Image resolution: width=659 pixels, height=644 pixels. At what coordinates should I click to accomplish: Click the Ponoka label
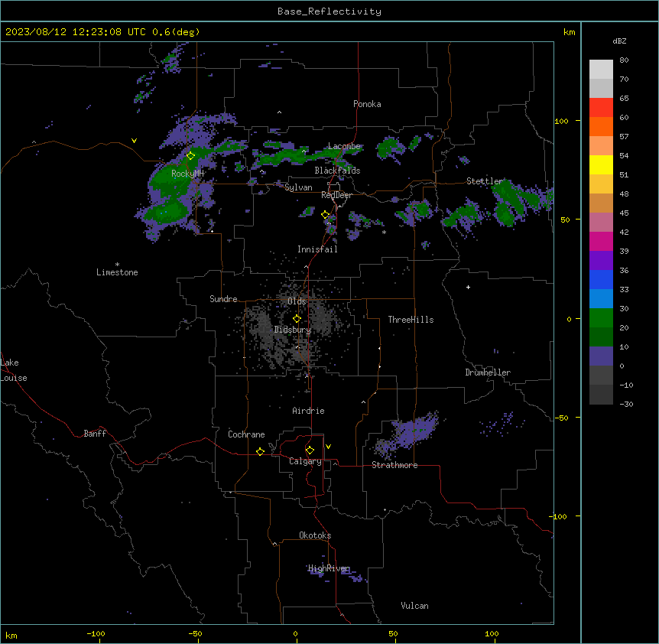(x=367, y=104)
